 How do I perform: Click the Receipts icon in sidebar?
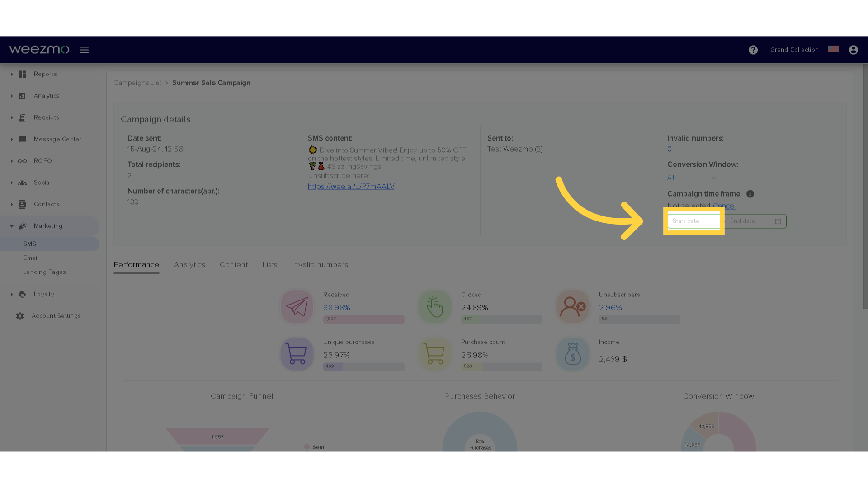pos(22,117)
